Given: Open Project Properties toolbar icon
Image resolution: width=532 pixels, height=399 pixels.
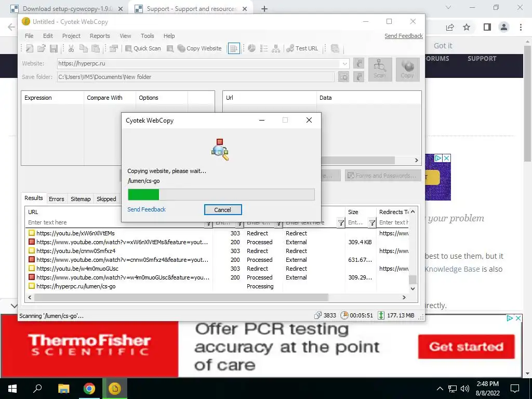Looking at the screenshot, I should click(x=114, y=48).
